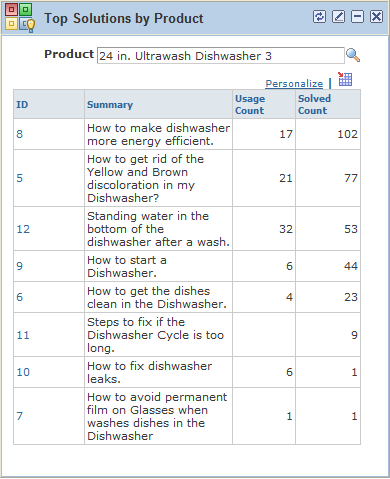The height and width of the screenshot is (479, 390).
Task: Click the Top Solutions pagelet logo icon
Action: click(20, 18)
